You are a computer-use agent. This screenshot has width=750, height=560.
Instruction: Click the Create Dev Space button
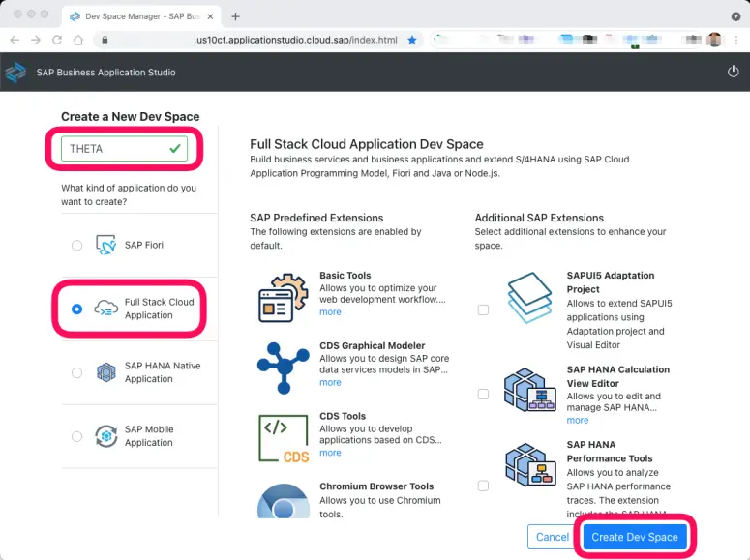point(635,537)
